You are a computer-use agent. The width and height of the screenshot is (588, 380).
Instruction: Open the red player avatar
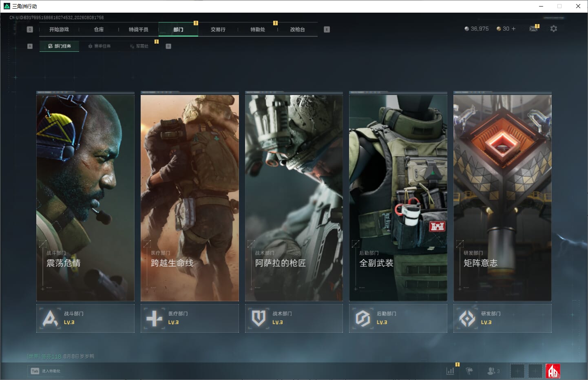[x=553, y=371]
